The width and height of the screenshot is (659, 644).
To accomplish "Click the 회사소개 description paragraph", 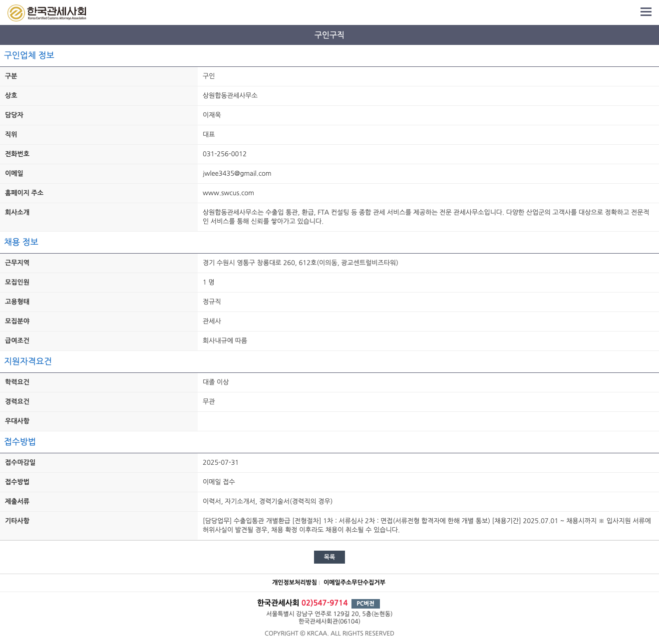I will pos(426,217).
